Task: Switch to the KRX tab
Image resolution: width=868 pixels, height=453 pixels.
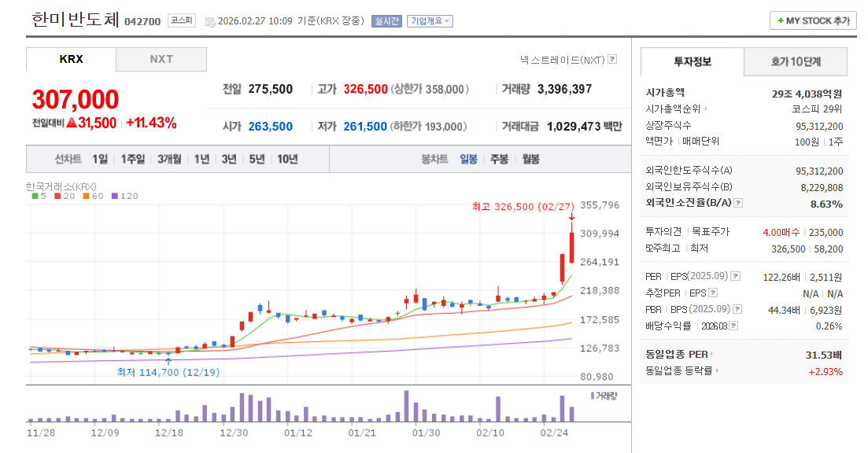Action: click(71, 59)
